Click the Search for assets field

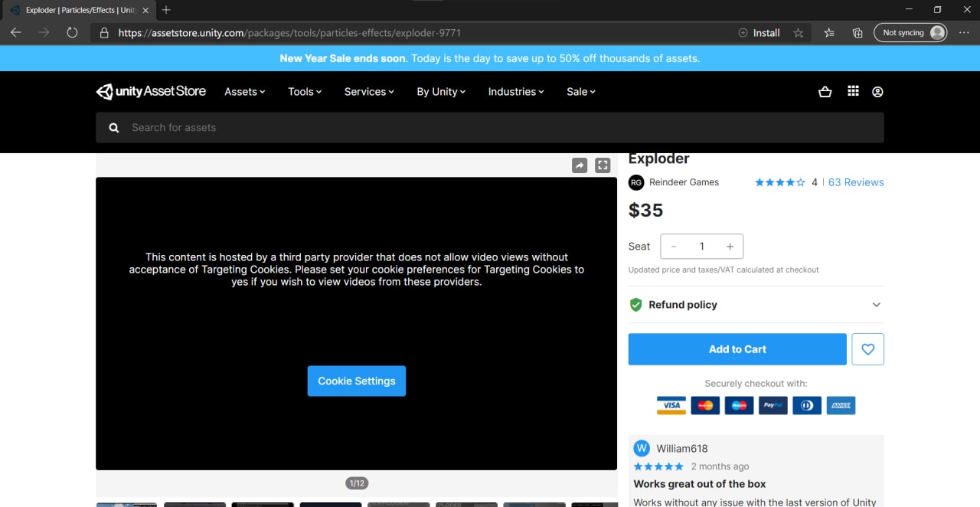490,128
